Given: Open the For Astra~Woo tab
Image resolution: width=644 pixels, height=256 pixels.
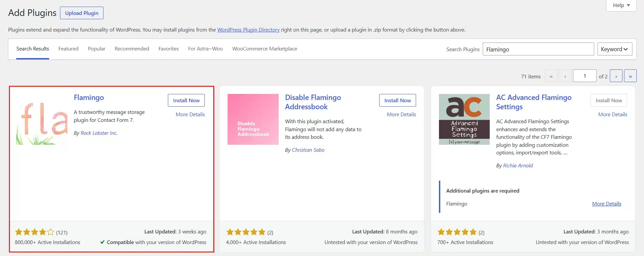Looking at the screenshot, I should (x=205, y=49).
